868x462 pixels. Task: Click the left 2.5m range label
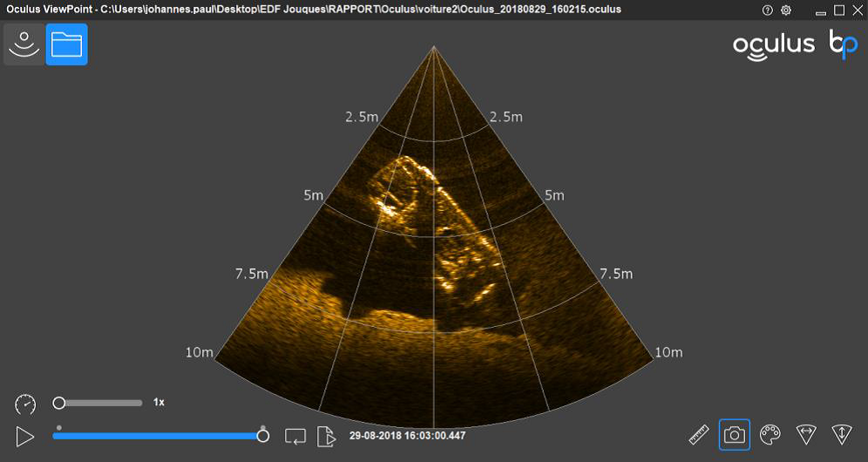point(362,117)
